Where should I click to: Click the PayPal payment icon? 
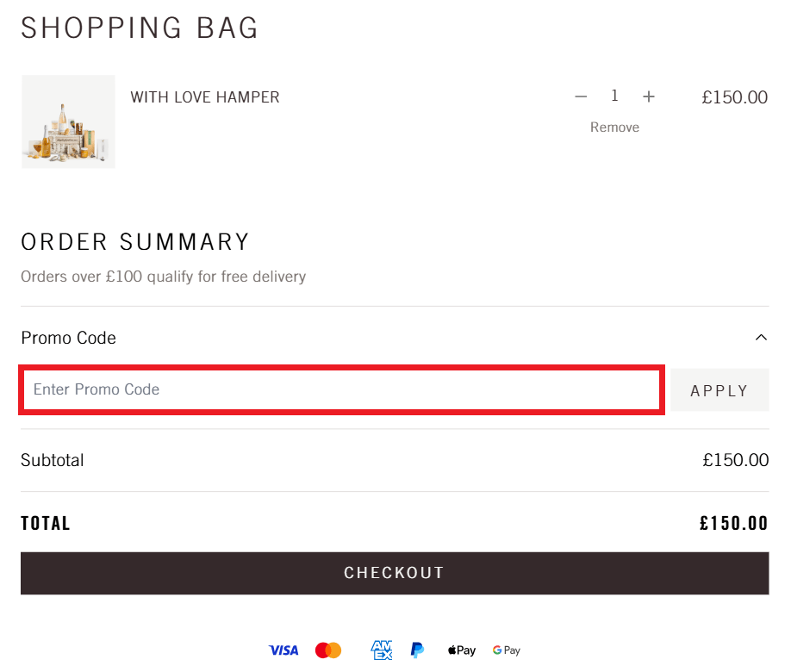click(417, 650)
